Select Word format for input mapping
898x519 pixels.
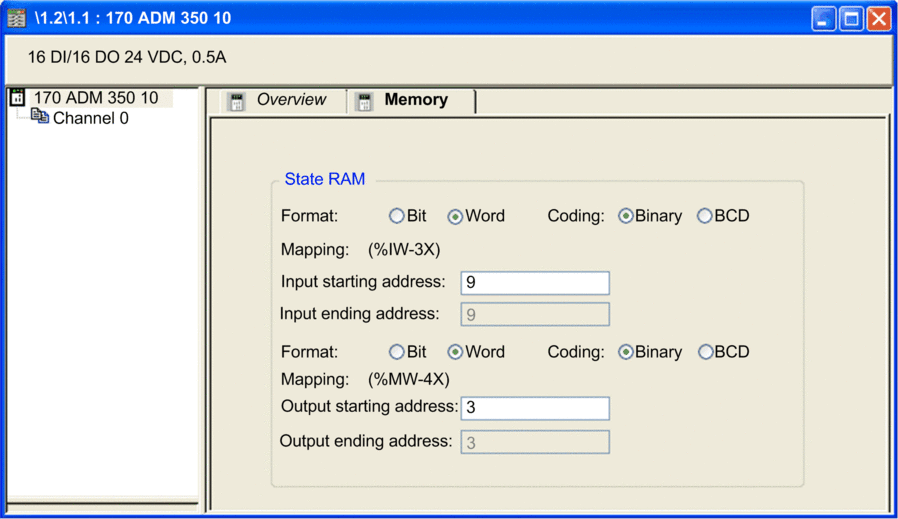[455, 216]
